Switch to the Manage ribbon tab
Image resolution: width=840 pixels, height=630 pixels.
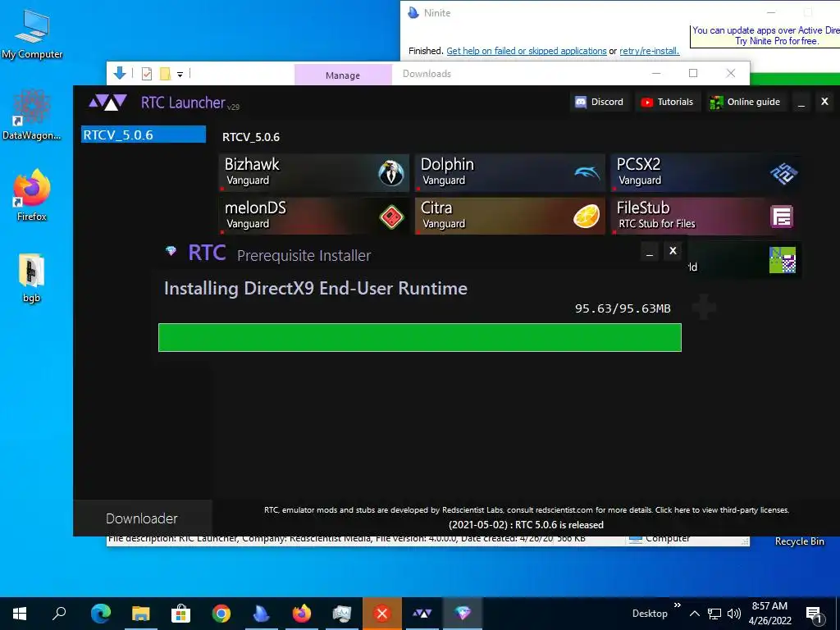click(343, 75)
